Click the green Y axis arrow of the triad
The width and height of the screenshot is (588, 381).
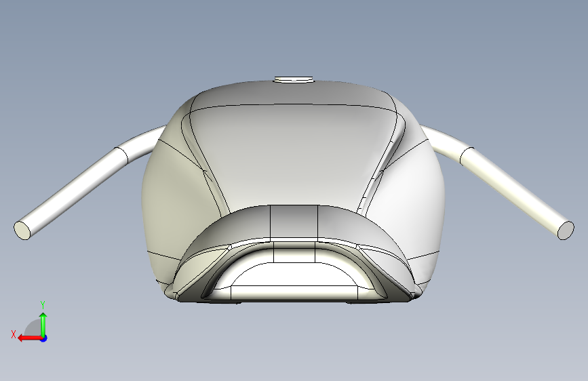coord(43,324)
